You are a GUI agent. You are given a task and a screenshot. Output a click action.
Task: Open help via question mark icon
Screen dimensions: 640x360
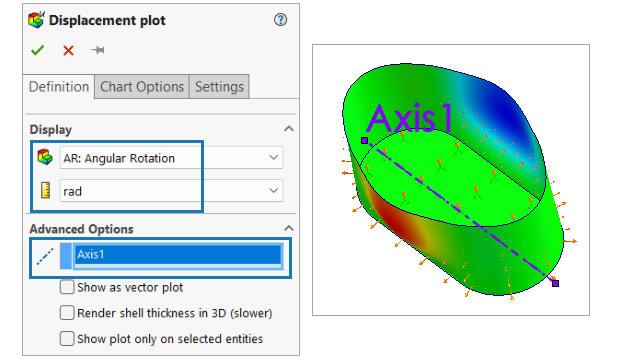point(280,20)
